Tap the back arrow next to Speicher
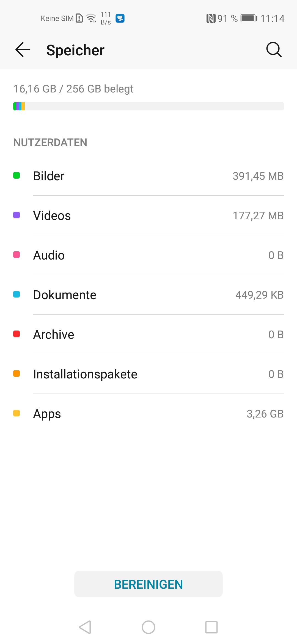The image size is (297, 644). 23,50
